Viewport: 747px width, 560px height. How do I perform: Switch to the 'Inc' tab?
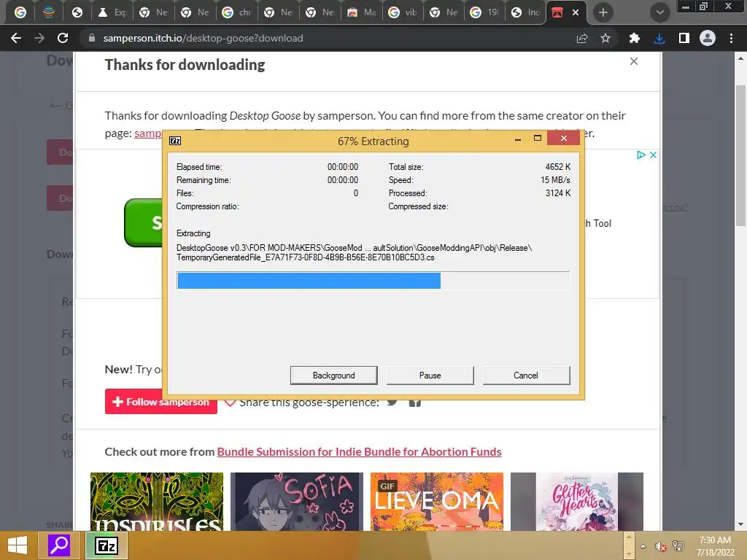coord(525,12)
